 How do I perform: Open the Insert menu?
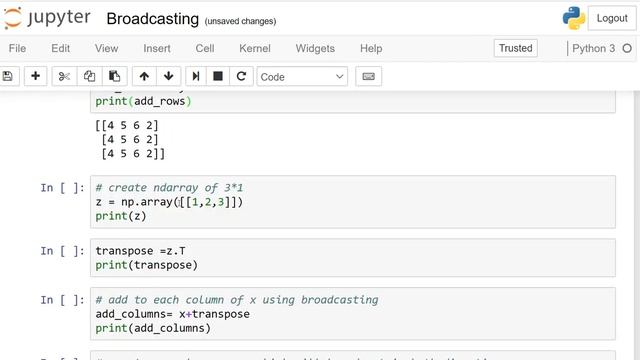point(157,48)
